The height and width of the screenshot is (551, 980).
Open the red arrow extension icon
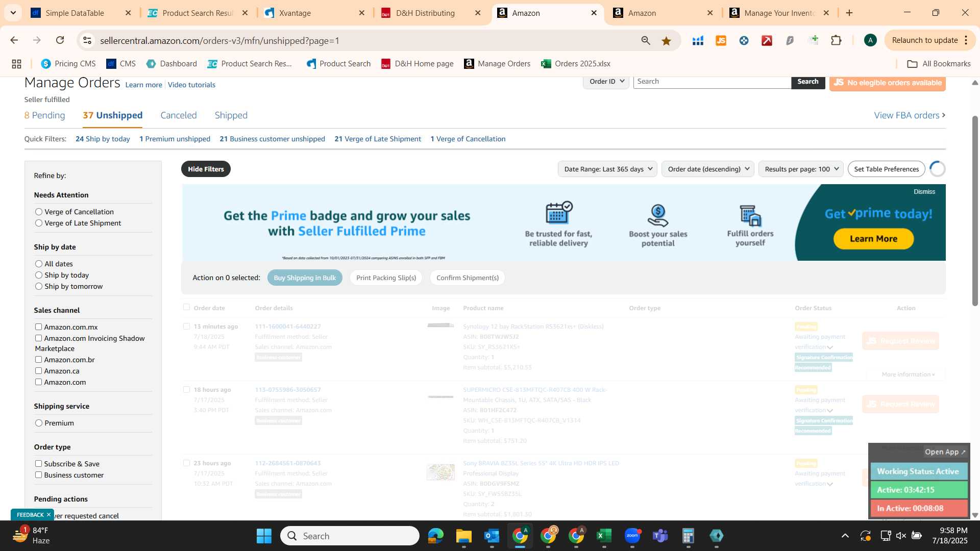point(767,40)
